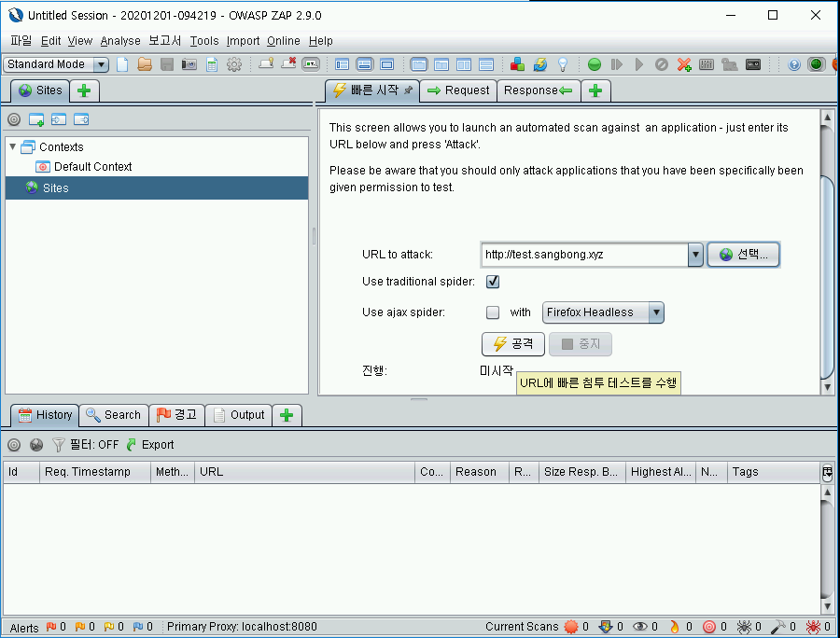Open the 파일 menu
840x638 pixels.
coord(21,41)
